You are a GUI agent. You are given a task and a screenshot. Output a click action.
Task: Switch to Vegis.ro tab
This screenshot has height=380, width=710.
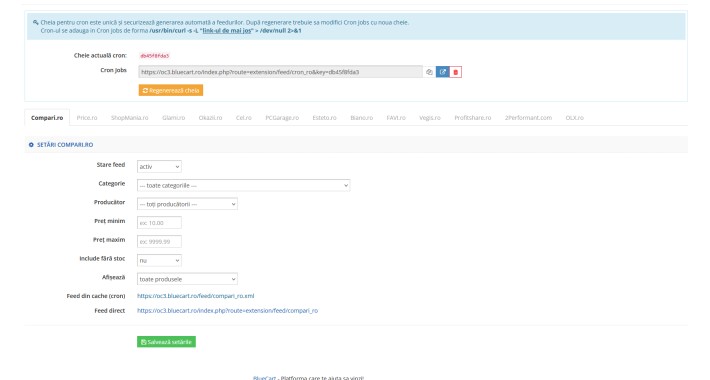[430, 118]
